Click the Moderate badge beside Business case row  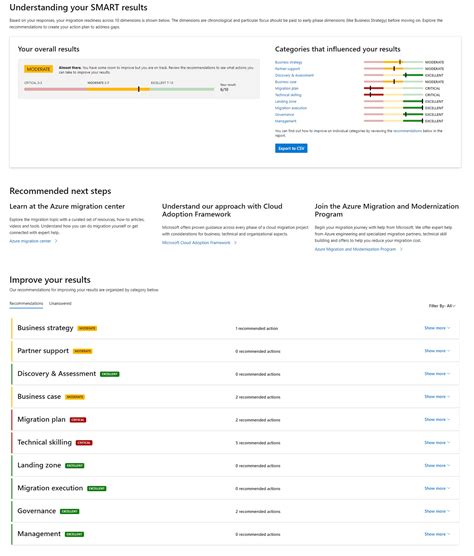(x=75, y=397)
